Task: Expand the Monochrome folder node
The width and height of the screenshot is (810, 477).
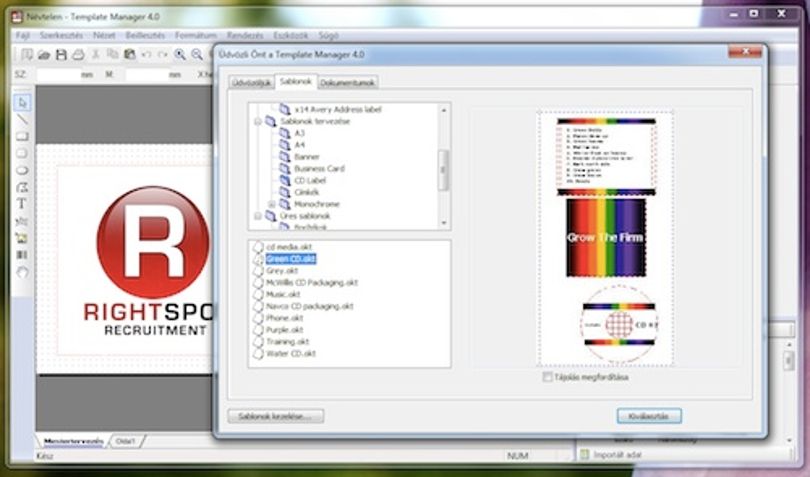Action: 272,205
